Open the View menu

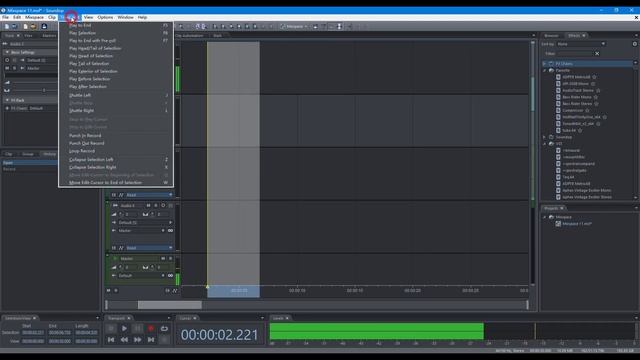[x=88, y=18]
